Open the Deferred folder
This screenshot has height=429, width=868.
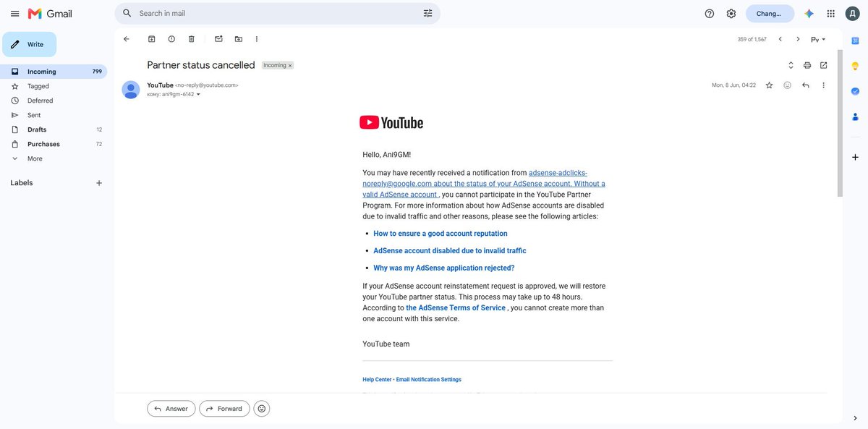(54, 101)
